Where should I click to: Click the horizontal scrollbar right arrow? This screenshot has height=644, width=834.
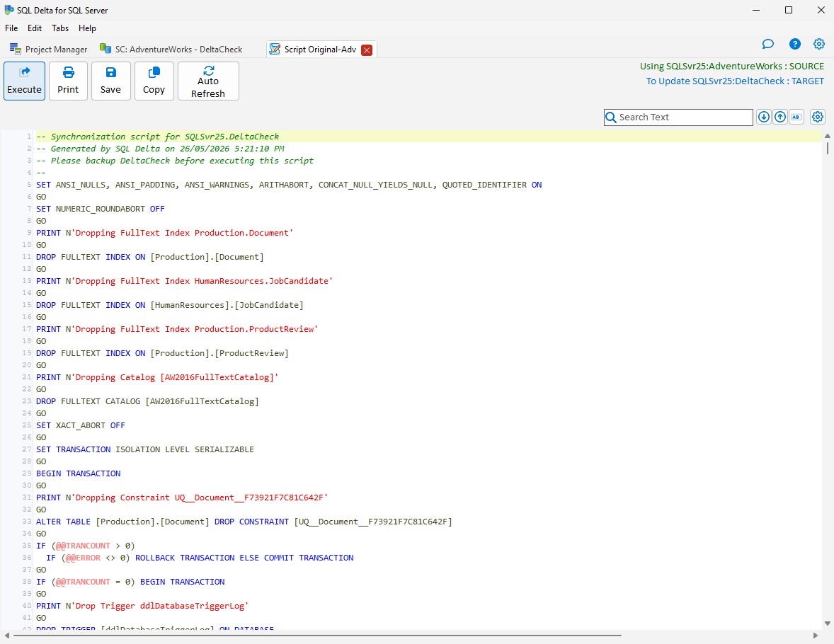[816, 636]
